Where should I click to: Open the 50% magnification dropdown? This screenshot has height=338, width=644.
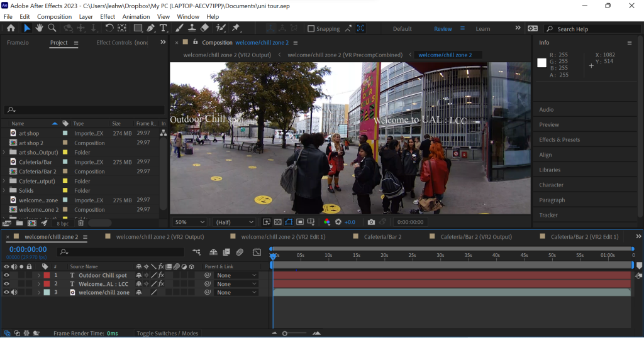[189, 222]
